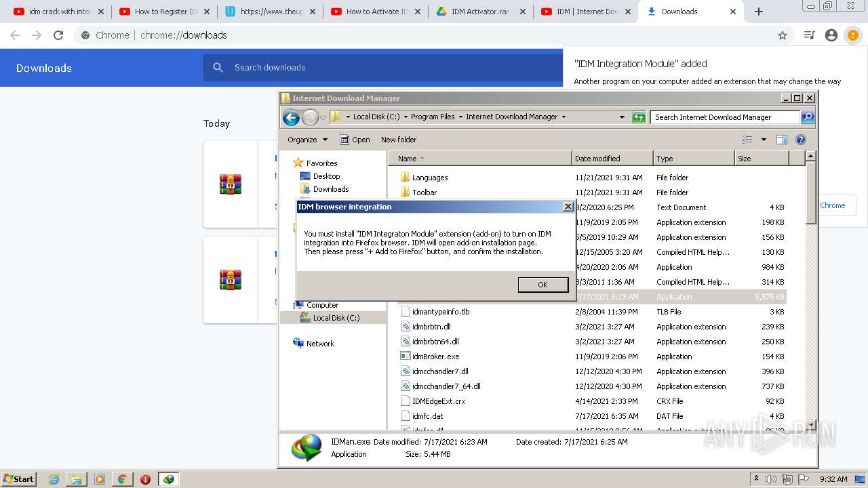Select idmcchandler7_64.dll file
The width and height of the screenshot is (868, 488).
point(446,386)
